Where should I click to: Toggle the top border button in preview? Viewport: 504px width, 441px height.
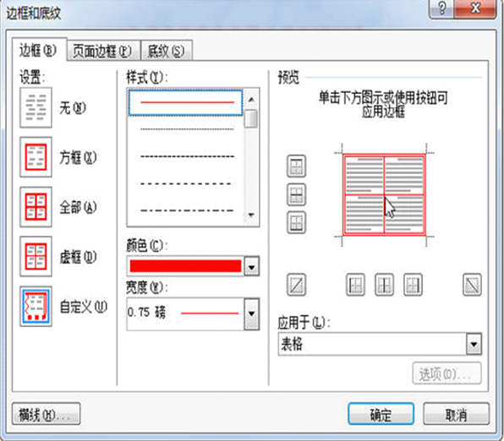coord(296,166)
